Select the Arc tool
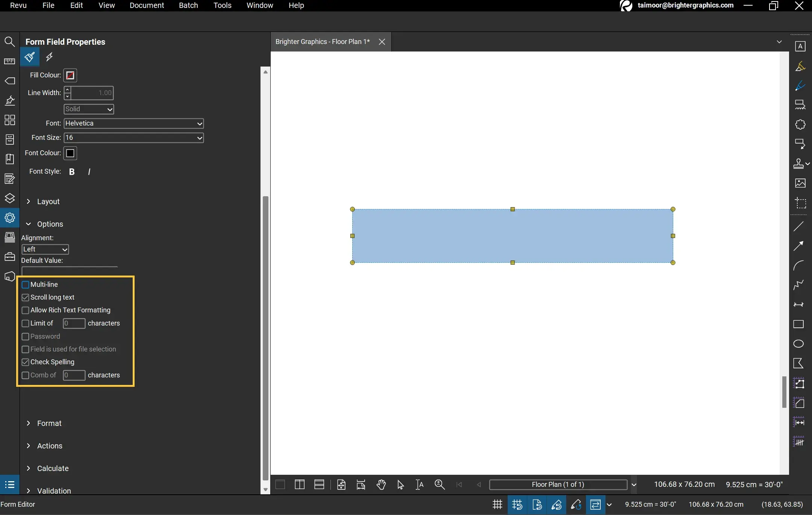The image size is (812, 515). click(798, 265)
